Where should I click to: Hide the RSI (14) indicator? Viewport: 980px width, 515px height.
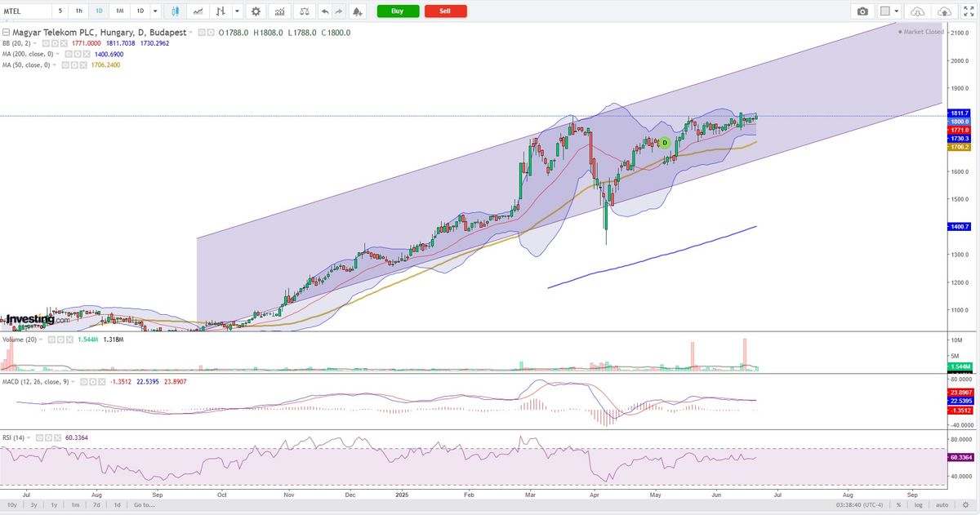tap(39, 437)
